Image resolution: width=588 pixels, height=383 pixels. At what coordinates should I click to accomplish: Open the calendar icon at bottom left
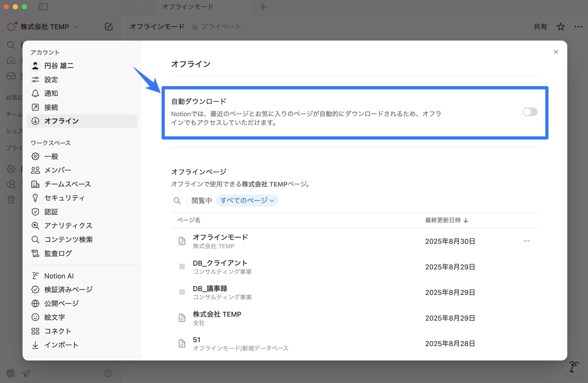pos(10,373)
